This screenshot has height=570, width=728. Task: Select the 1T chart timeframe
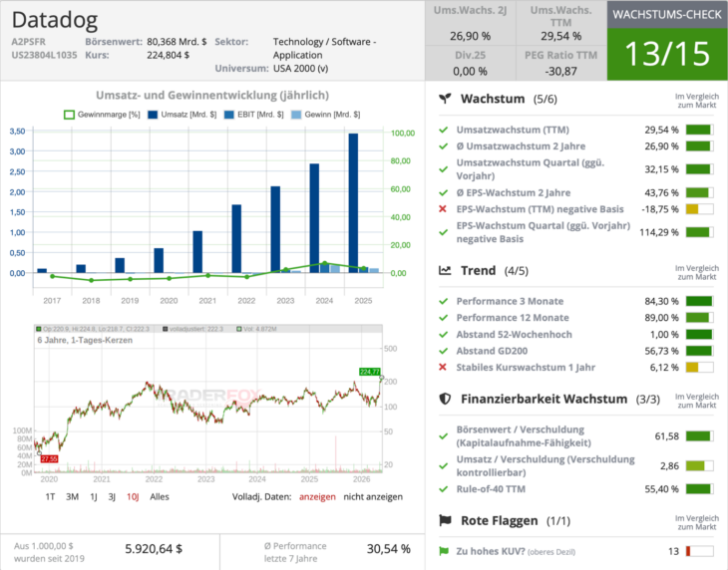tap(50, 496)
